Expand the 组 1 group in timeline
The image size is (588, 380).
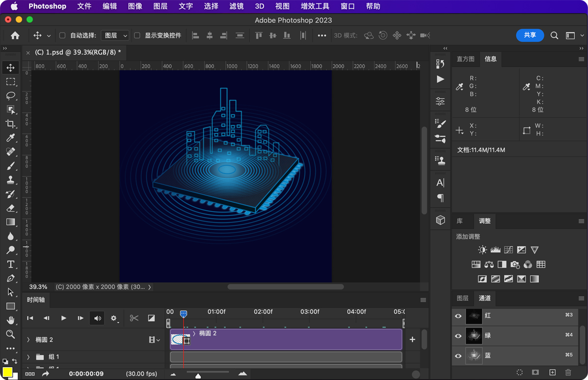point(28,357)
